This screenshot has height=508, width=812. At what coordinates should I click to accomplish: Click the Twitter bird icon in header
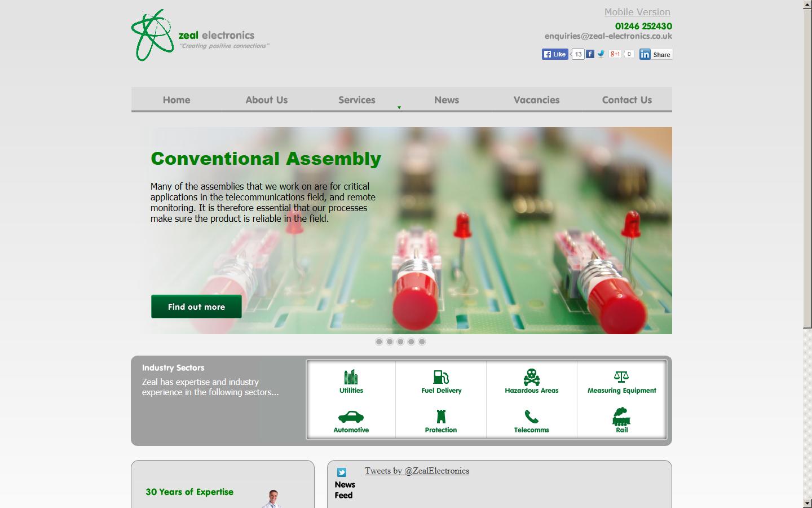(601, 54)
